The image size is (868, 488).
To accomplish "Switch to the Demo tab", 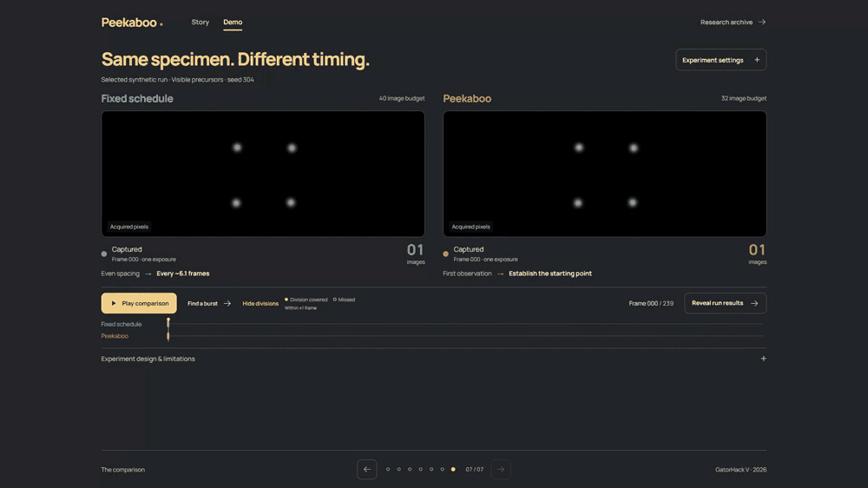I will point(233,23).
